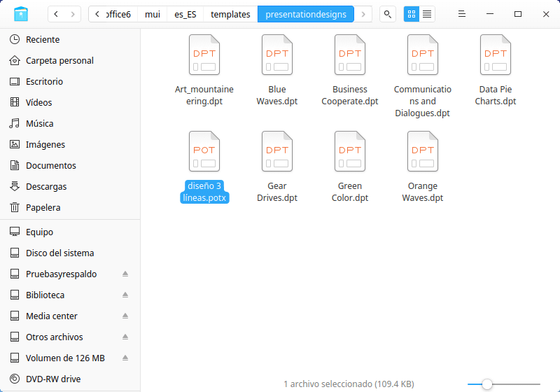The width and height of the screenshot is (560, 392).
Task: Eject the Volumen de 126 MB
Action: (x=125, y=358)
